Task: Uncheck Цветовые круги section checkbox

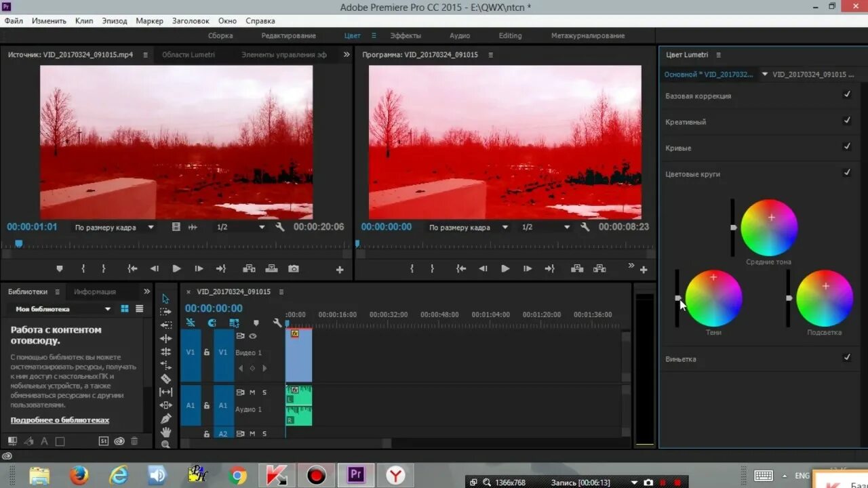Action: [x=847, y=173]
